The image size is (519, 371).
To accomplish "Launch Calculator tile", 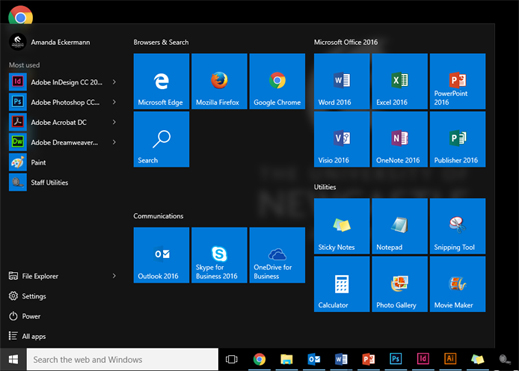I will point(342,284).
